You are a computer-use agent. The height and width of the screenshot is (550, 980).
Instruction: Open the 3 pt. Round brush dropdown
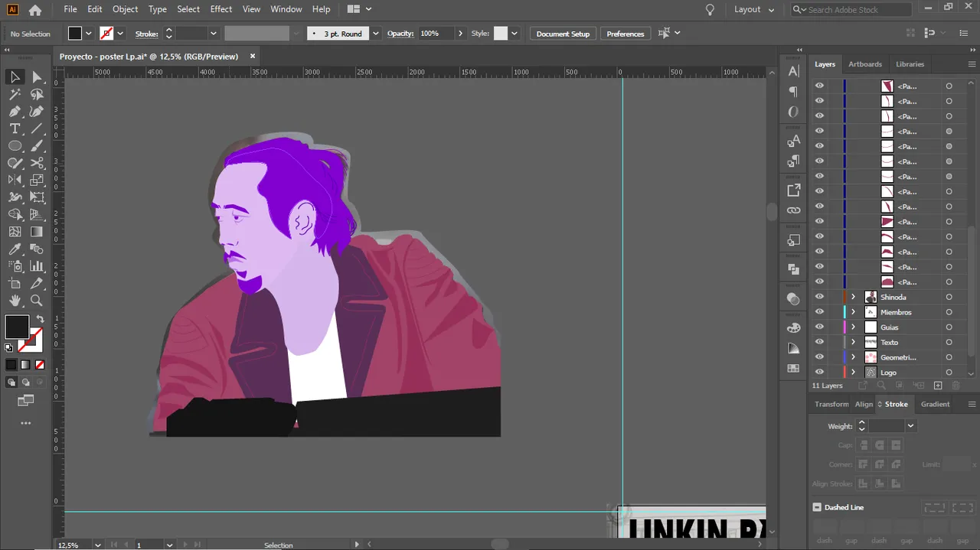(x=375, y=34)
